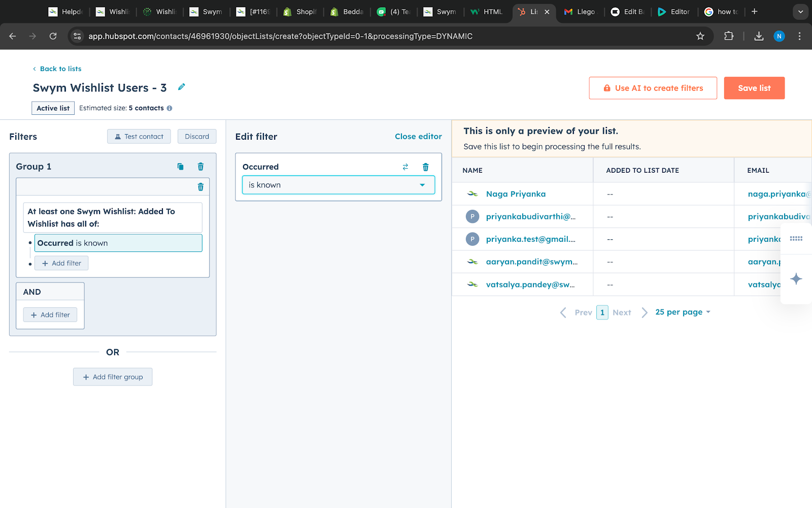Click the Active list badge
The height and width of the screenshot is (508, 812).
pos(53,108)
